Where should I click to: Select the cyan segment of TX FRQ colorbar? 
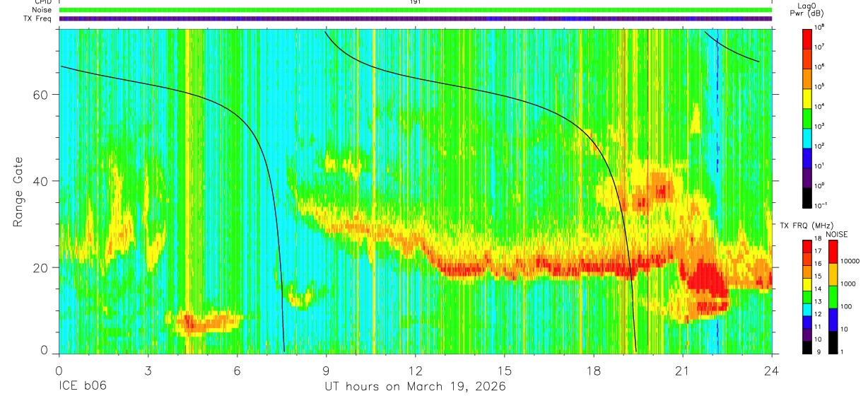pyautogui.click(x=807, y=308)
